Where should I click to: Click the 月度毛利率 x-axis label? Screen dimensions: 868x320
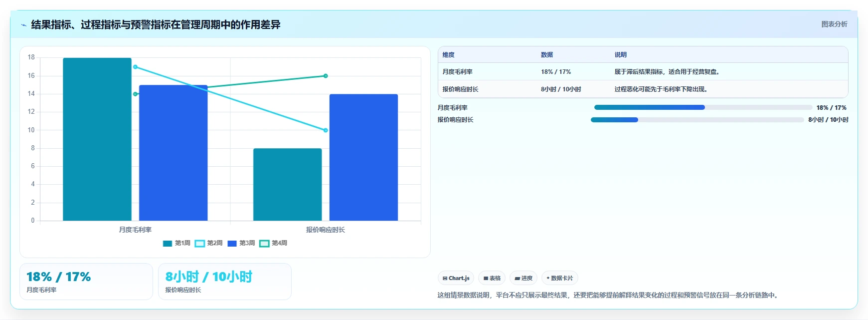click(x=135, y=230)
